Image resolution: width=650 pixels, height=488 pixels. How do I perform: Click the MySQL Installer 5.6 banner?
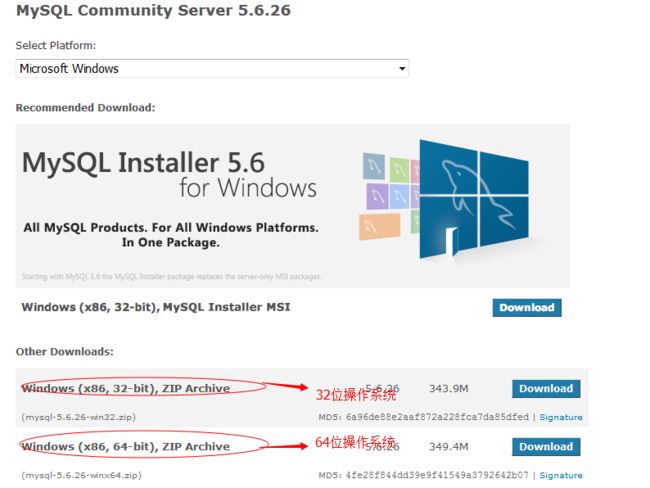pyautogui.click(x=293, y=206)
